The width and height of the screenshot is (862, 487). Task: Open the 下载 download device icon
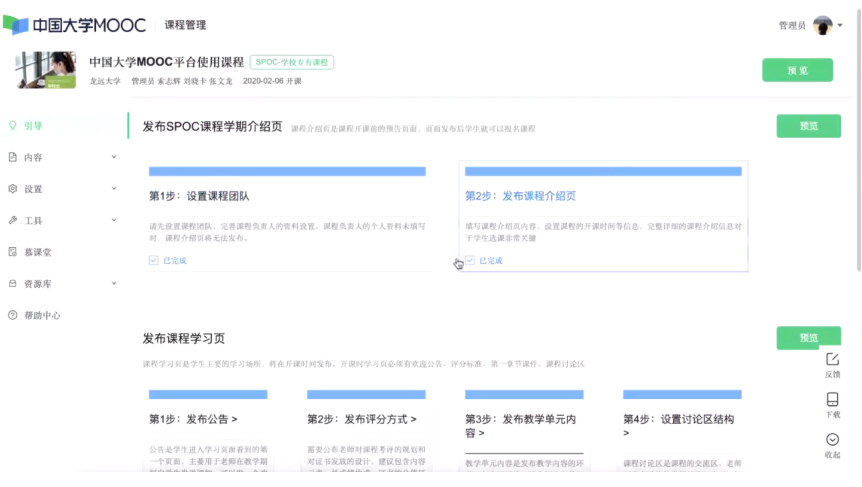(x=832, y=399)
